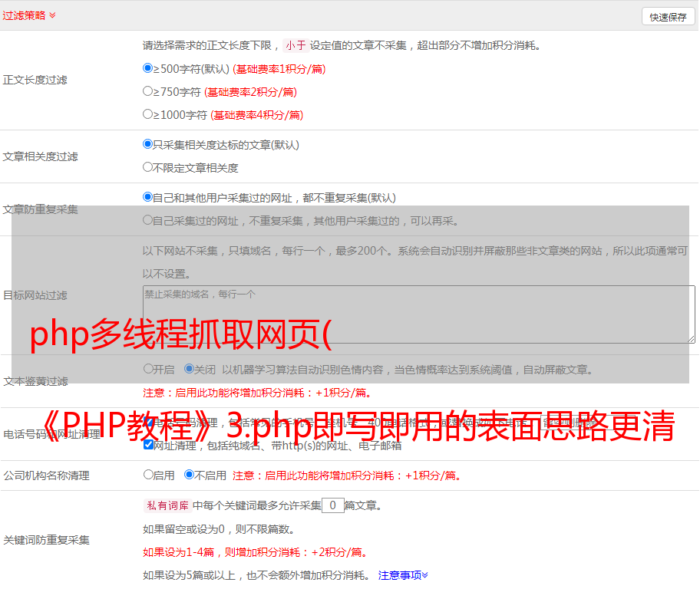700x589 pixels.
Task: Open the 注意事项 link
Action: 403,575
